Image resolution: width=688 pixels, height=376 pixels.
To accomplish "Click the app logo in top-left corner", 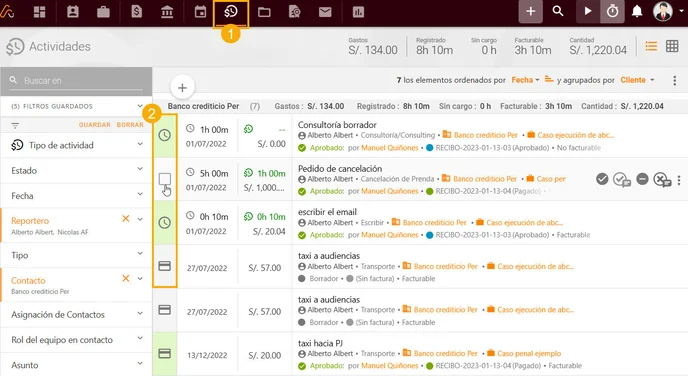I will [7, 11].
